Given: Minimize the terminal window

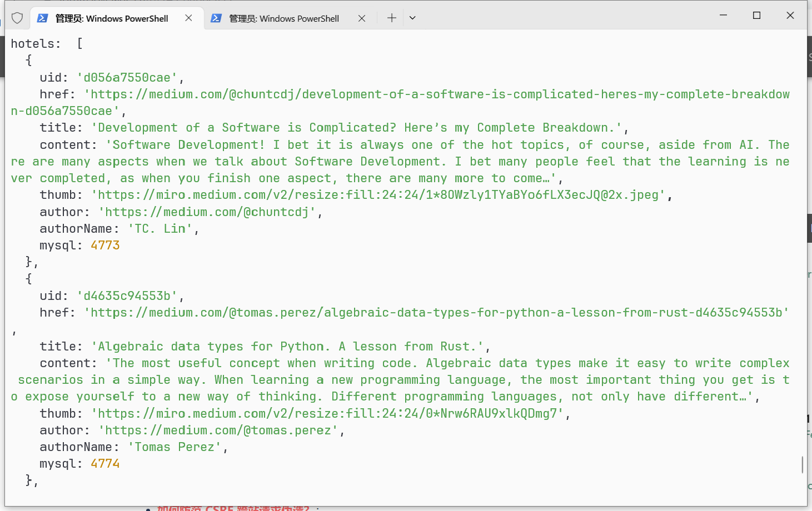Looking at the screenshot, I should tap(723, 16).
